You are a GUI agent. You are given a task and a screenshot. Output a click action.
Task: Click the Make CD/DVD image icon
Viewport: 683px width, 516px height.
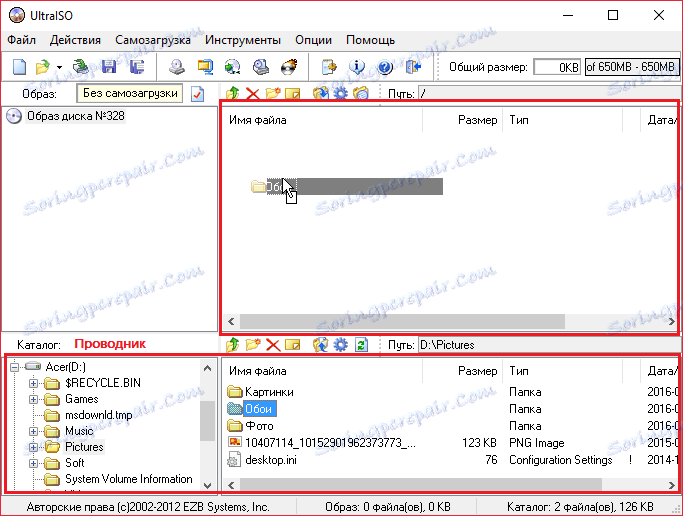tap(177, 67)
